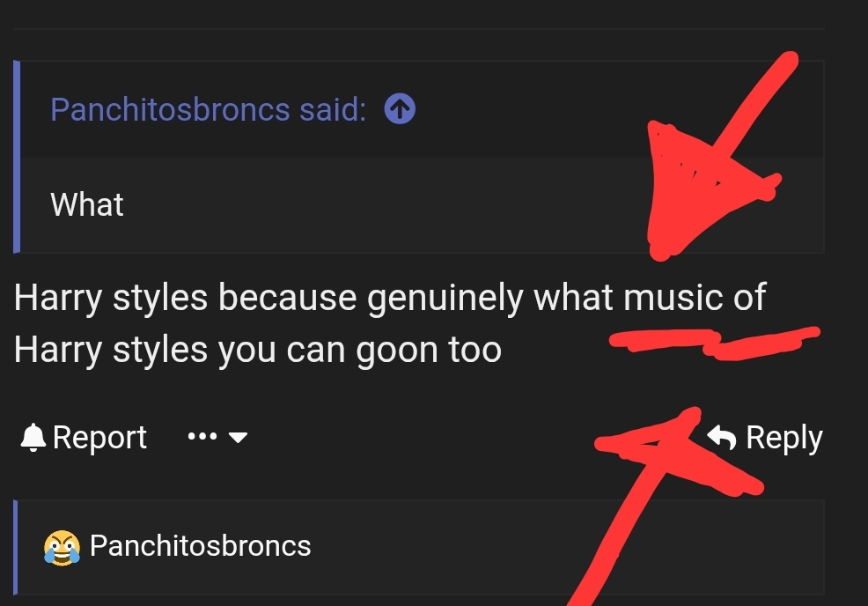
Task: Click the three-dots more options icon
Action: (x=202, y=437)
